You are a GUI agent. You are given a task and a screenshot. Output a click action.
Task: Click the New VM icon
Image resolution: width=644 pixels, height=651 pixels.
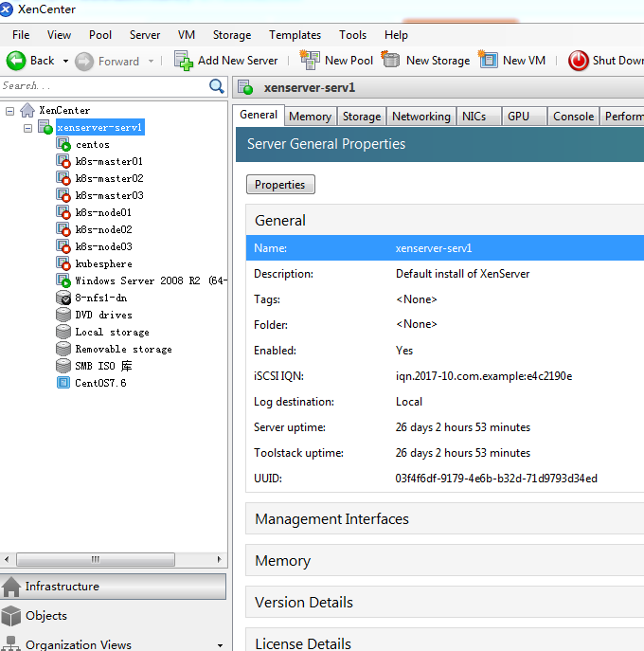tap(488, 61)
